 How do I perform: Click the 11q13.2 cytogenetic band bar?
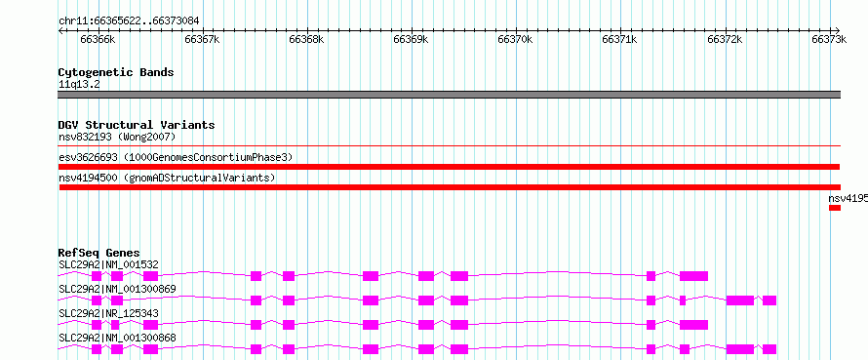point(450,95)
